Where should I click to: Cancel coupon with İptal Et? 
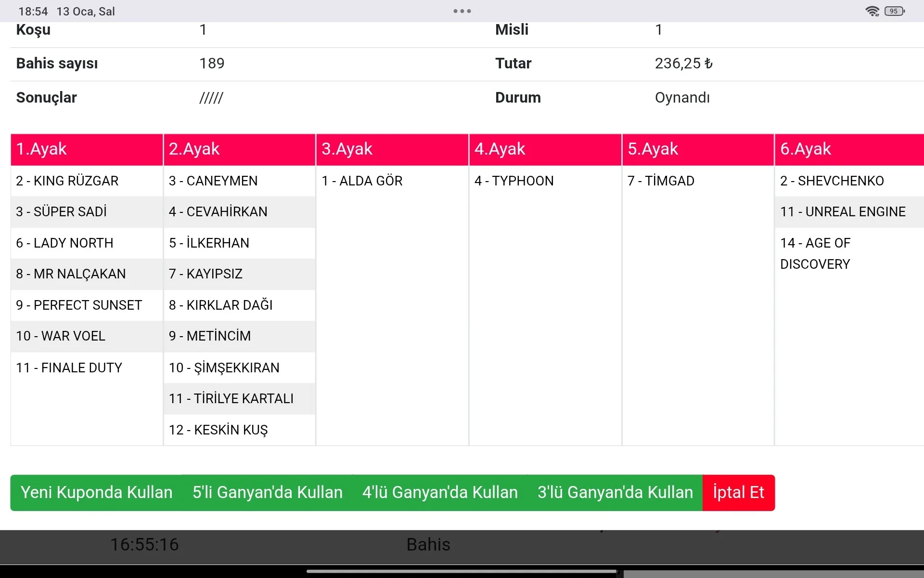[x=738, y=492]
